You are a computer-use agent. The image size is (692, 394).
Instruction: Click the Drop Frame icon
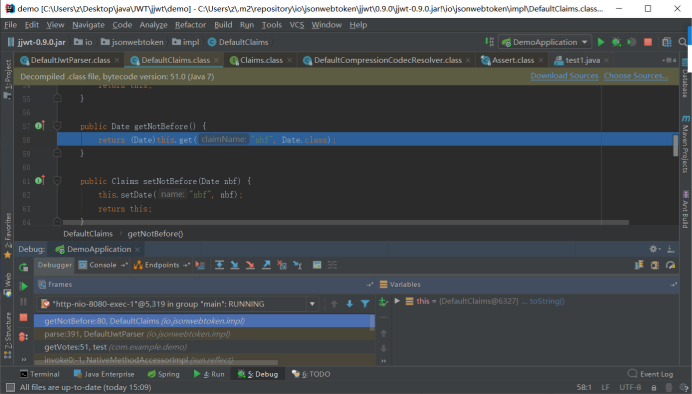click(282, 265)
